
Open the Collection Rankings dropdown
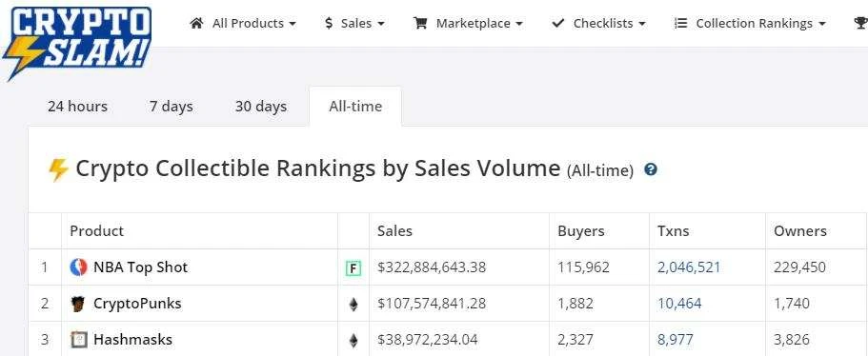(x=750, y=23)
